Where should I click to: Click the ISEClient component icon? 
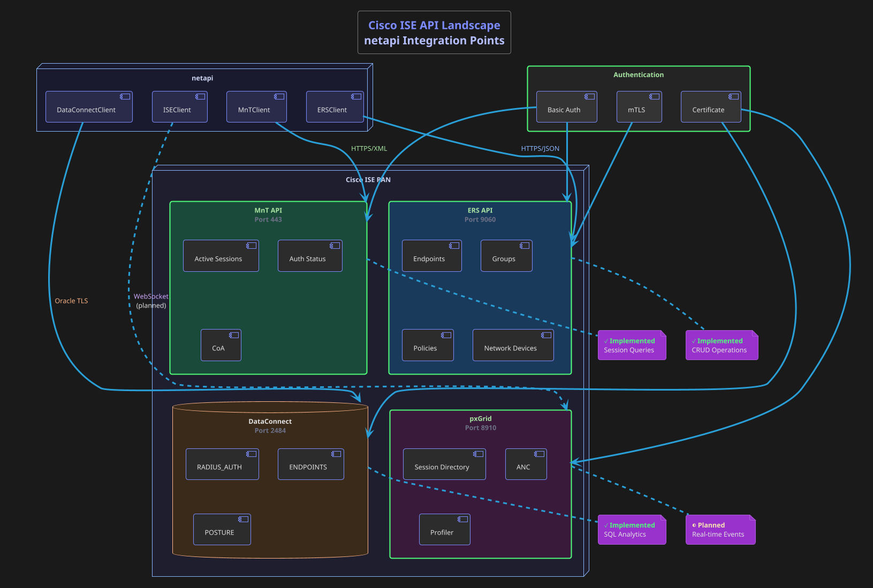(x=199, y=96)
